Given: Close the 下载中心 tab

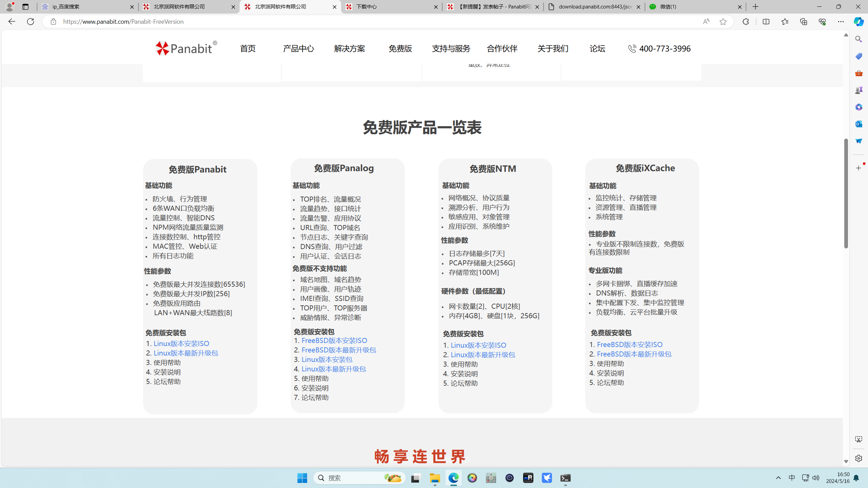Looking at the screenshot, I should (x=436, y=7).
